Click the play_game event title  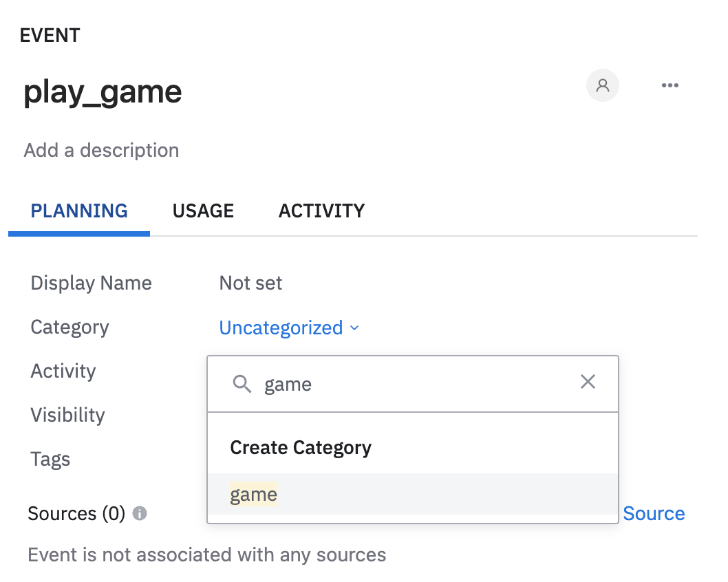pos(103,92)
